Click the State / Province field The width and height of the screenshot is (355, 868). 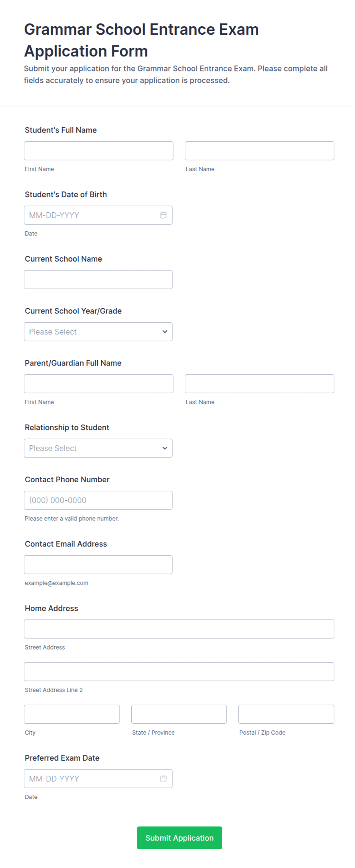tap(179, 714)
